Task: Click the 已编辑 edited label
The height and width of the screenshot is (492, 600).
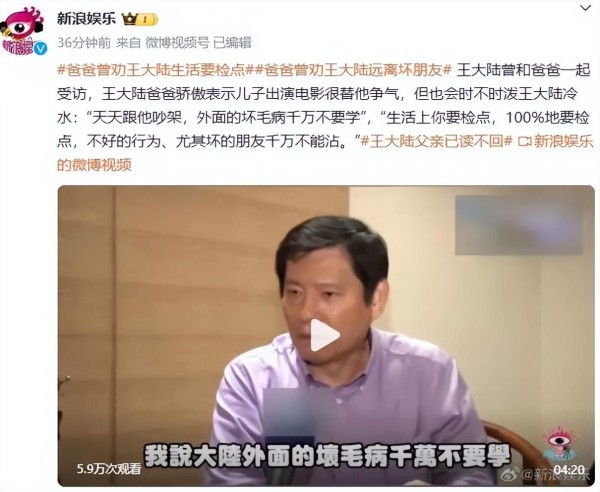Action: [232, 42]
